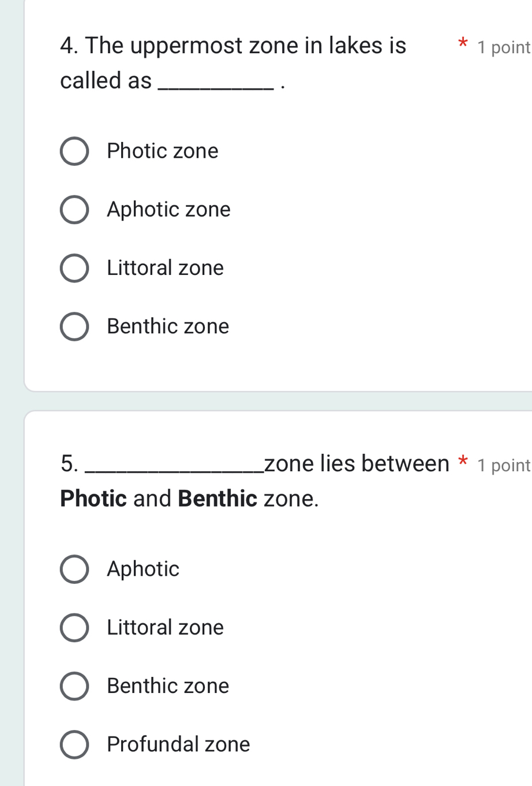Click the Profundal zone label text
532x786 pixels.
pyautogui.click(x=178, y=744)
